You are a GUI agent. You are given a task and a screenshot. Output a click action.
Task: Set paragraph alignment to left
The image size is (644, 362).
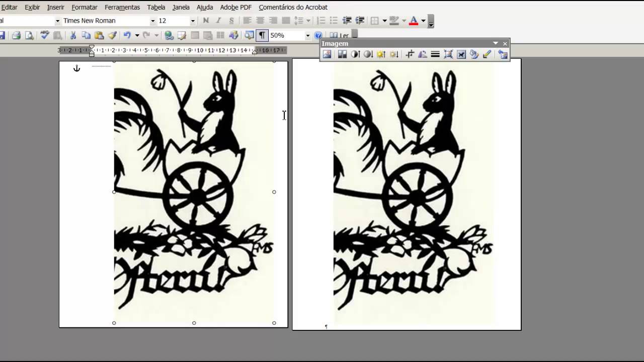click(247, 21)
